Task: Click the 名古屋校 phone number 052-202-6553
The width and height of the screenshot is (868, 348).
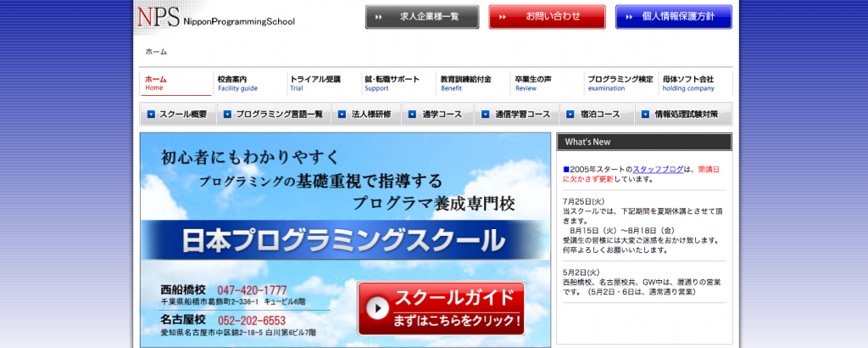Action: click(x=251, y=320)
